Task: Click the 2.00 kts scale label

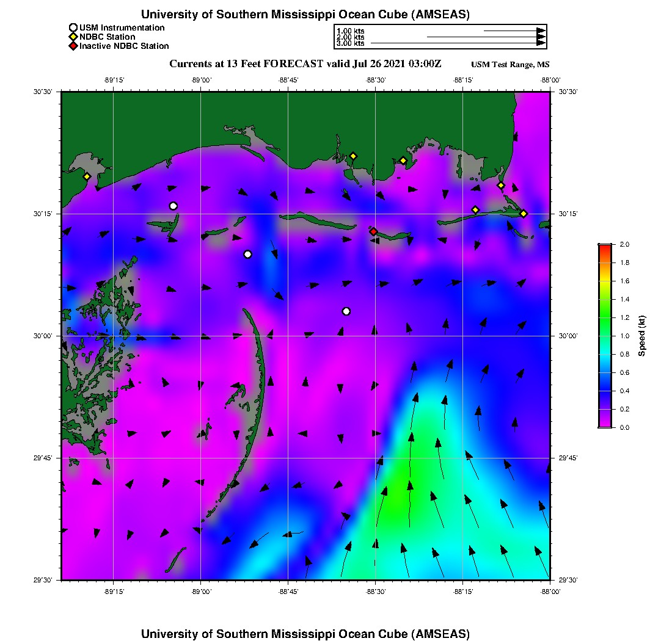Action: 350,37
